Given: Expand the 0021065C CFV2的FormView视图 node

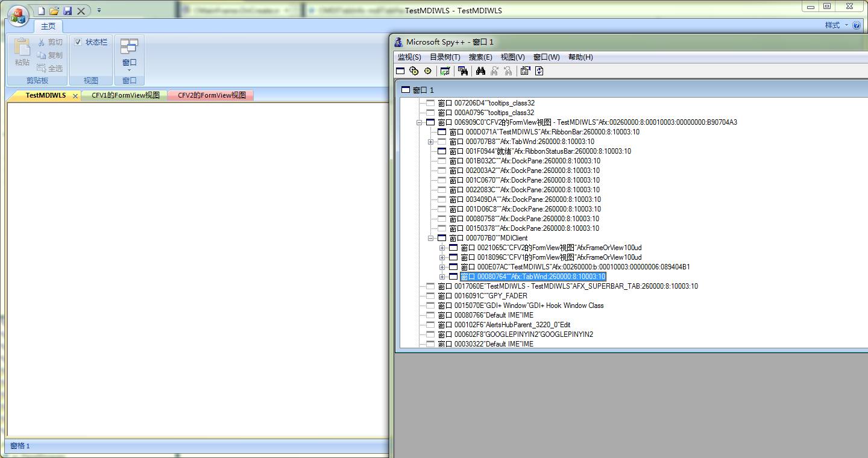Looking at the screenshot, I should (x=442, y=248).
